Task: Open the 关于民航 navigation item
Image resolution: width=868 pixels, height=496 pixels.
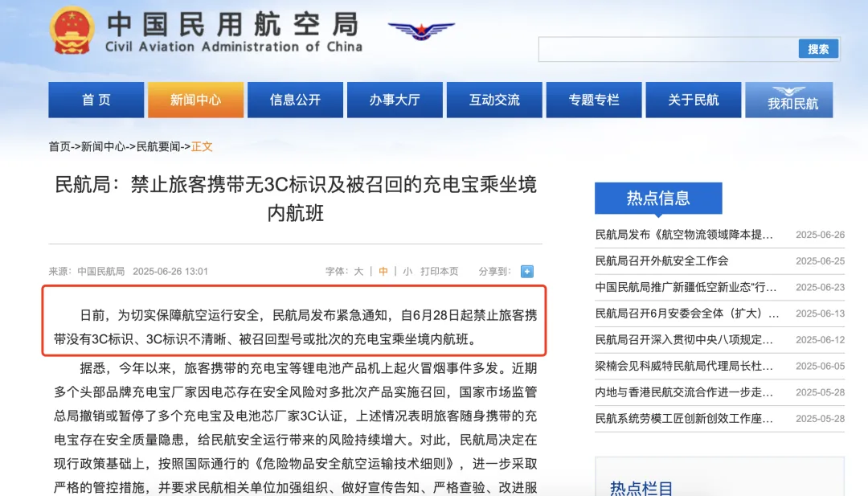Action: pyautogui.click(x=694, y=100)
